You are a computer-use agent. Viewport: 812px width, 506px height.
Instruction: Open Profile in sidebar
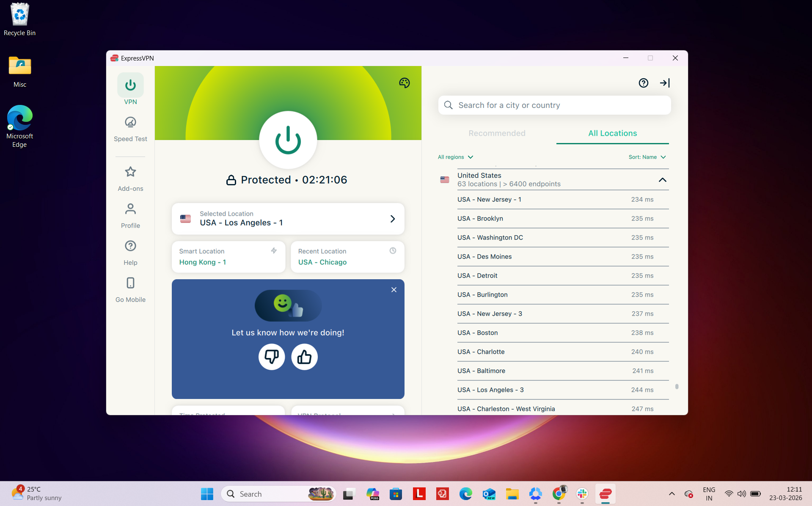[x=130, y=216]
